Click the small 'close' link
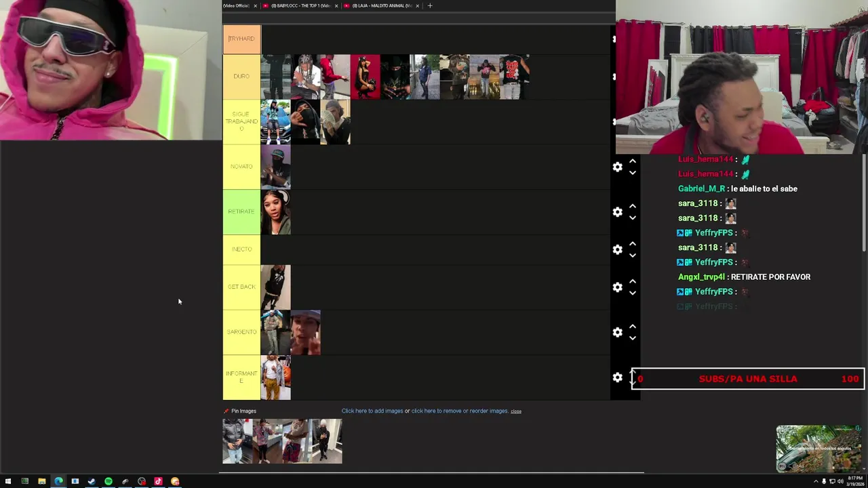Image resolution: width=868 pixels, height=488 pixels. tap(516, 411)
